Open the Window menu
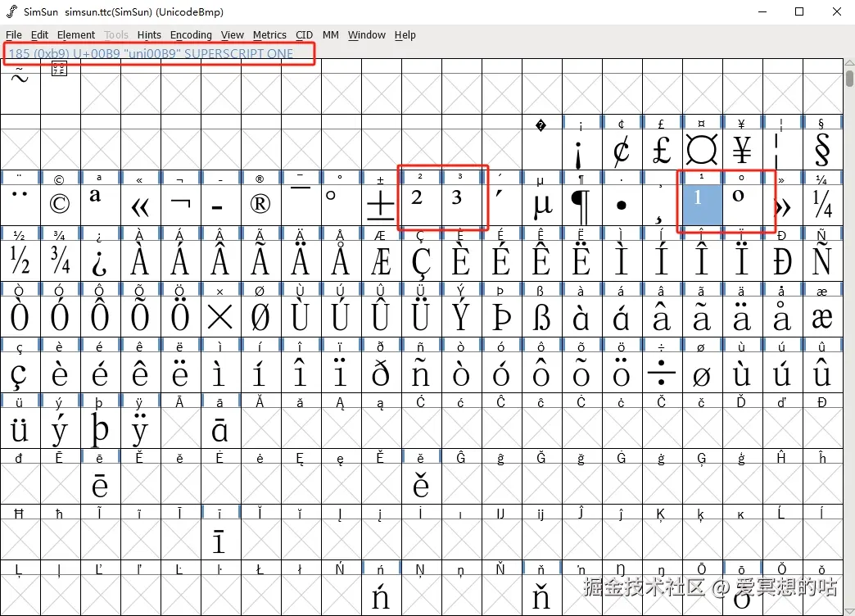The image size is (855, 616). pos(366,35)
